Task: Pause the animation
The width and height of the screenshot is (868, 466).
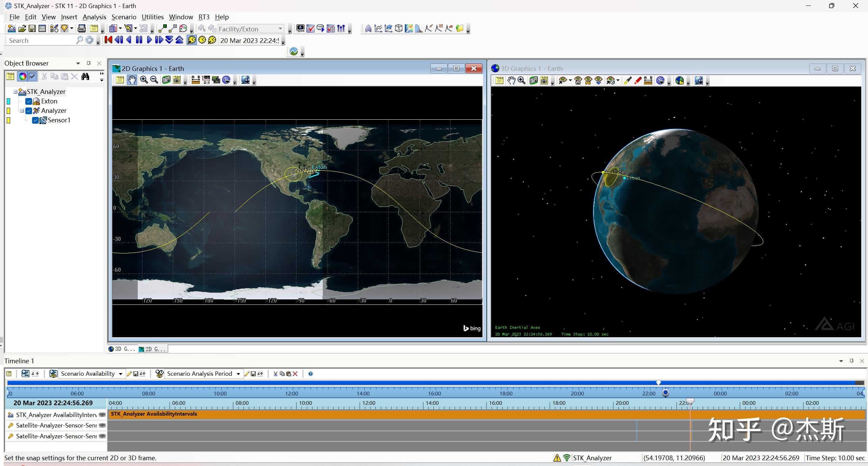Action: pos(139,40)
